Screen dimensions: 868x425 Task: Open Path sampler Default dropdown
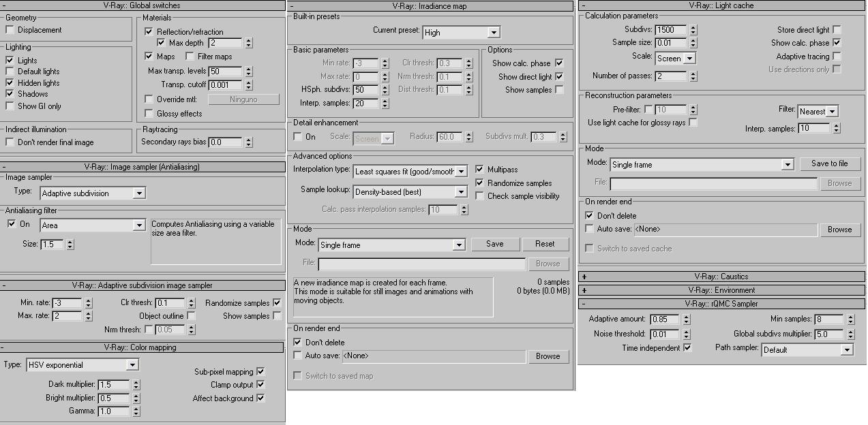(x=807, y=350)
